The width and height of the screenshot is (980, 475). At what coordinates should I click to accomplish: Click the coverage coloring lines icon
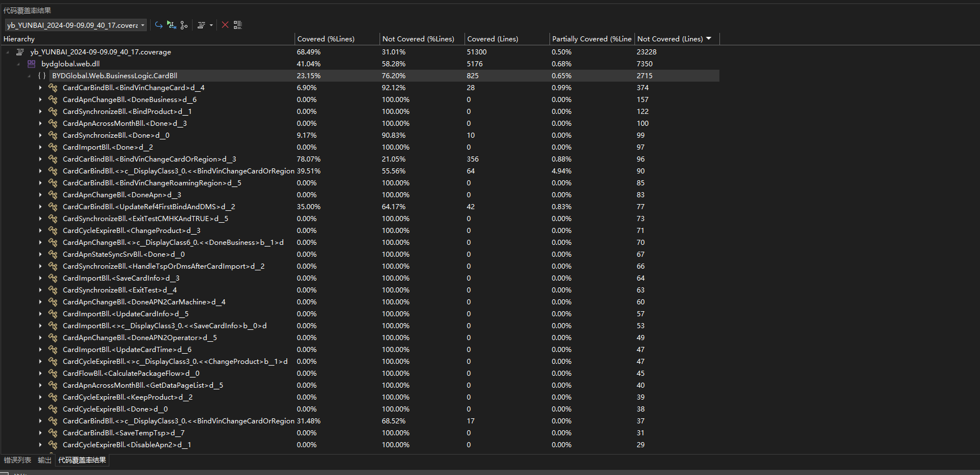point(201,25)
